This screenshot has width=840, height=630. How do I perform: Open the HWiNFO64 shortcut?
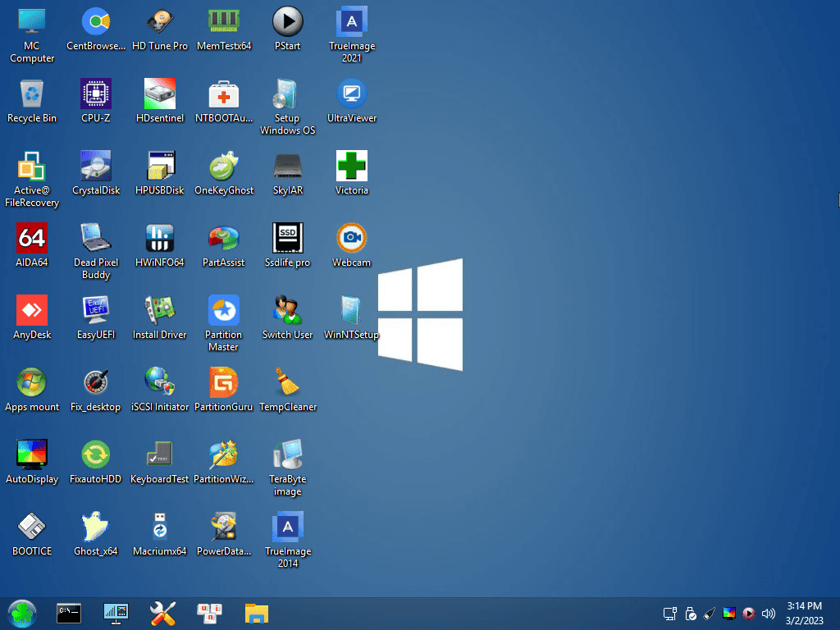[160, 238]
